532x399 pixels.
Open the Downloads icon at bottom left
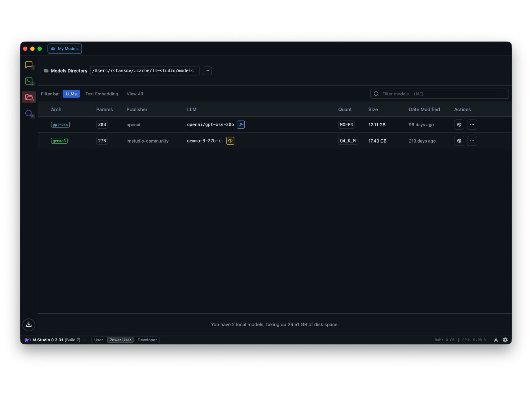[29, 324]
